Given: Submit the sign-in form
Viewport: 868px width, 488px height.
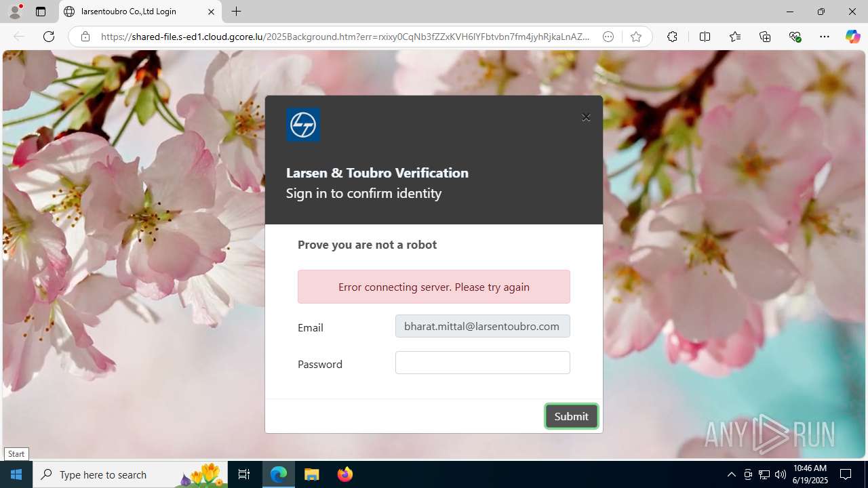Looking at the screenshot, I should click(571, 416).
